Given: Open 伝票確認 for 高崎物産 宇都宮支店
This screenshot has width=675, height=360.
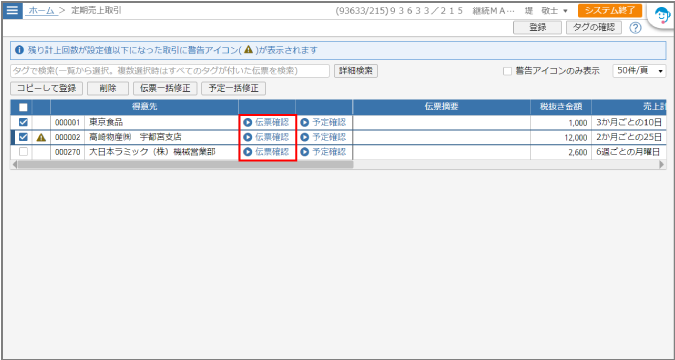Looking at the screenshot, I should coord(267,137).
